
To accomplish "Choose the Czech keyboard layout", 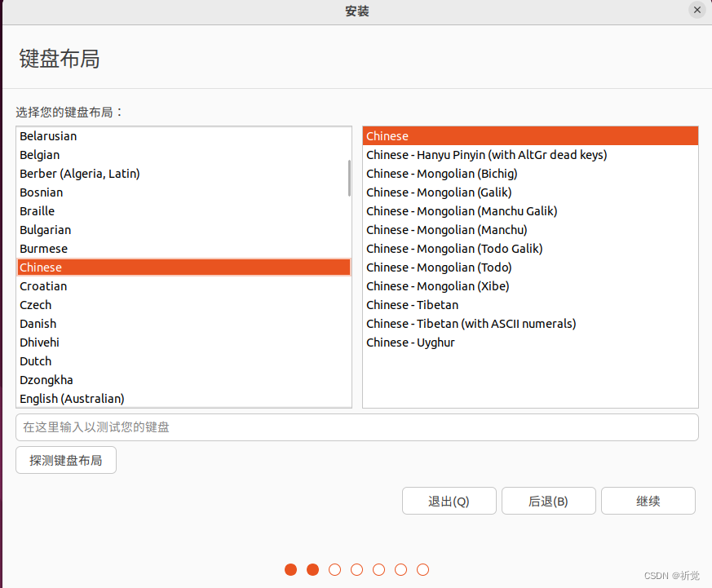I will coord(35,304).
